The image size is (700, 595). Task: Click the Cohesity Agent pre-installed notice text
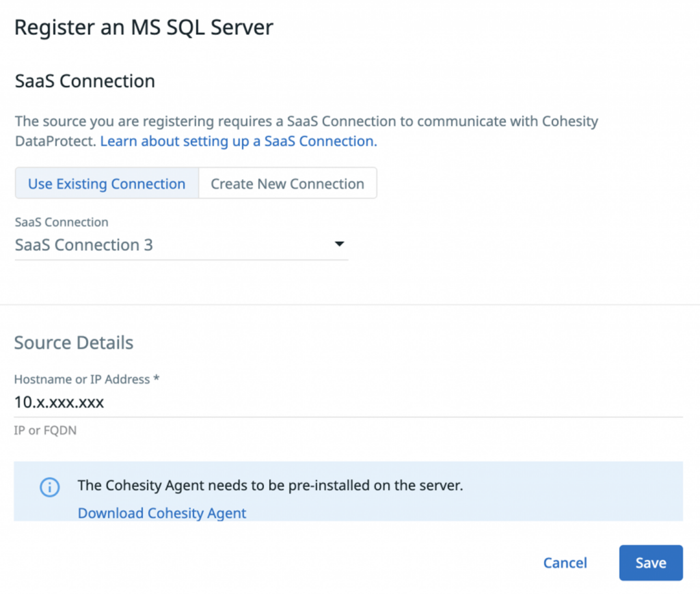click(x=270, y=486)
